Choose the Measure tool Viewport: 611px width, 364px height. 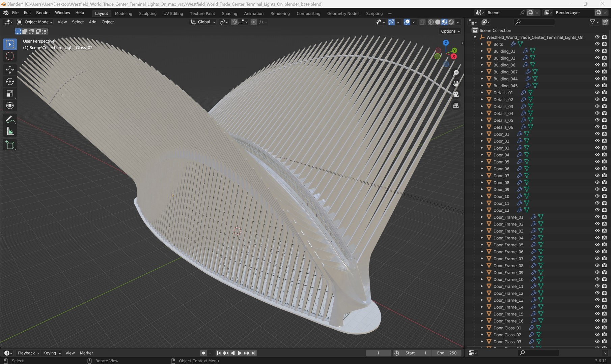[10, 131]
